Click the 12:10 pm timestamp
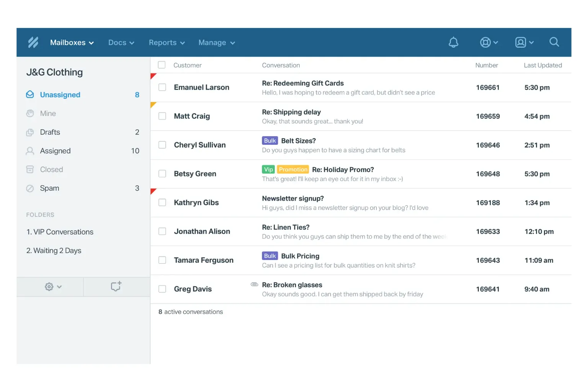This screenshot has height=392, width=588. point(539,232)
